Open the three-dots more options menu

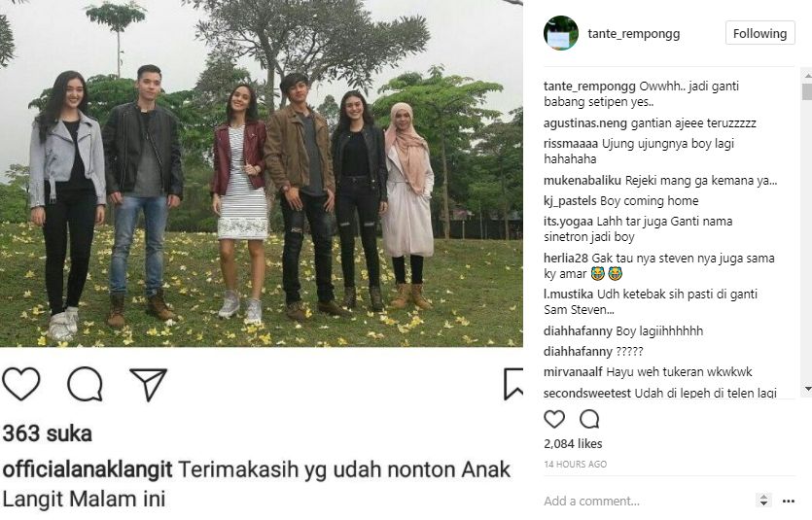coord(789,501)
